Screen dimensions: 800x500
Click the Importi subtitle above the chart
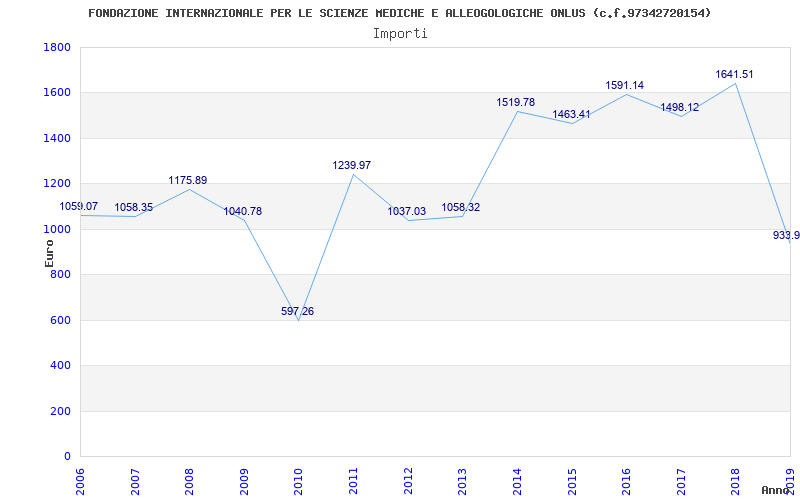pos(400,33)
